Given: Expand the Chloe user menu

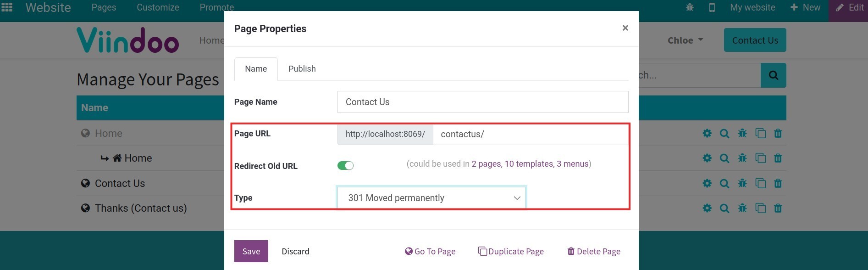Looking at the screenshot, I should 685,40.
